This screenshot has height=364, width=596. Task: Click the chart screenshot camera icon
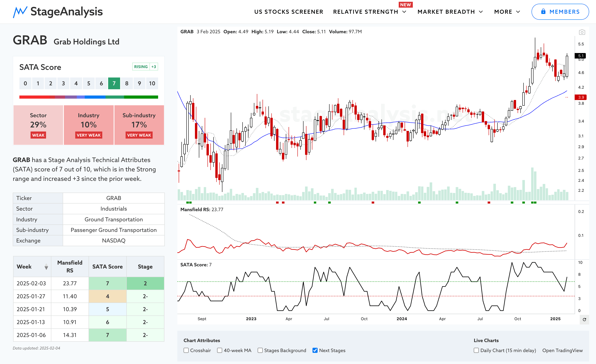tap(582, 32)
